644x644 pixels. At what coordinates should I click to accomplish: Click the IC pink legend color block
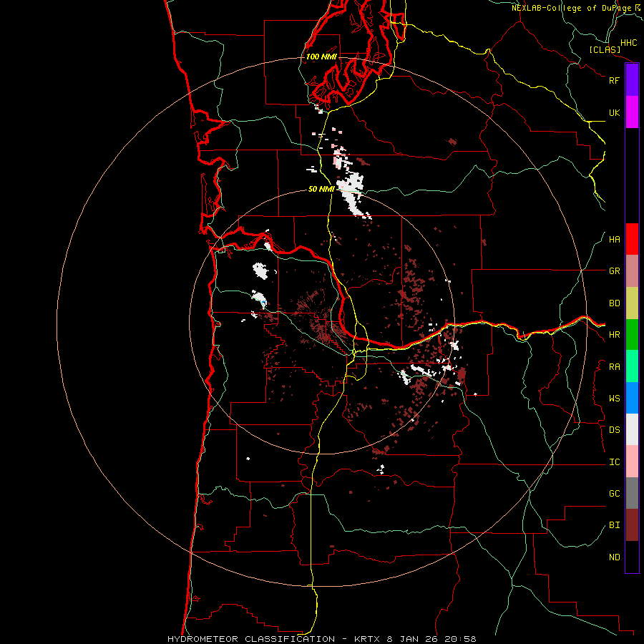632,462
